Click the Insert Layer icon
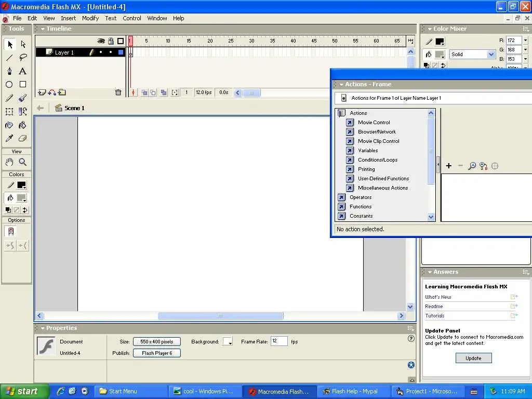Image resolution: width=532 pixels, height=399 pixels. pos(42,92)
